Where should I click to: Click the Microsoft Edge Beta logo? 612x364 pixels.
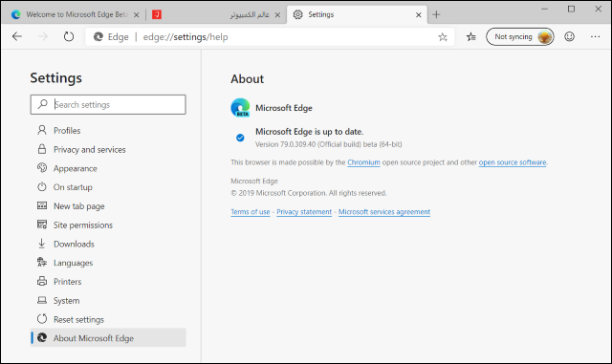pyautogui.click(x=240, y=108)
